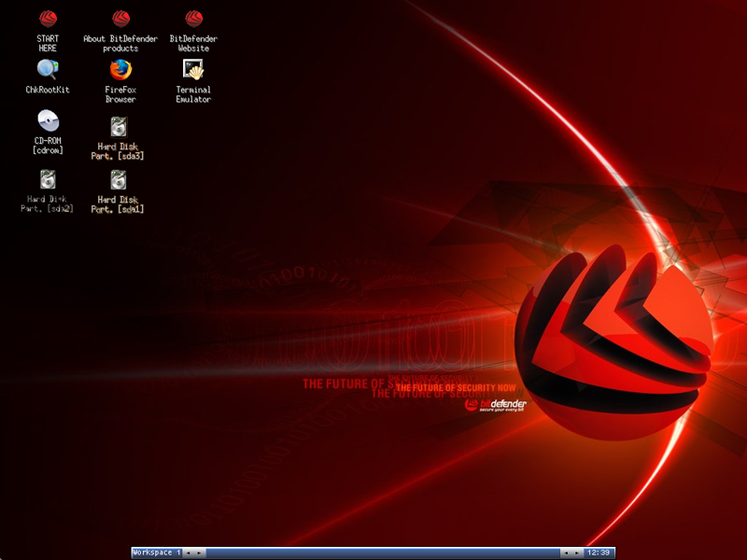This screenshot has width=747, height=560.
Task: Click the "ChkRootKit" label text
Action: coord(48,90)
